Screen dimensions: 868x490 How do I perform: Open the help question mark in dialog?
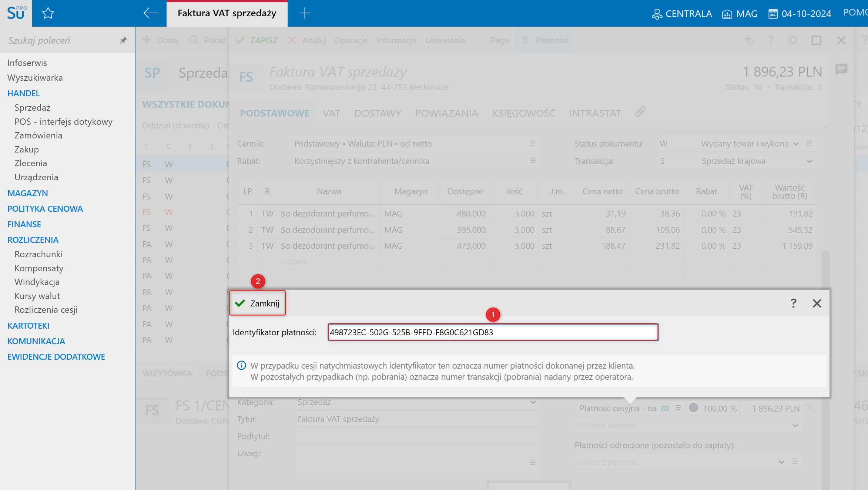point(793,303)
